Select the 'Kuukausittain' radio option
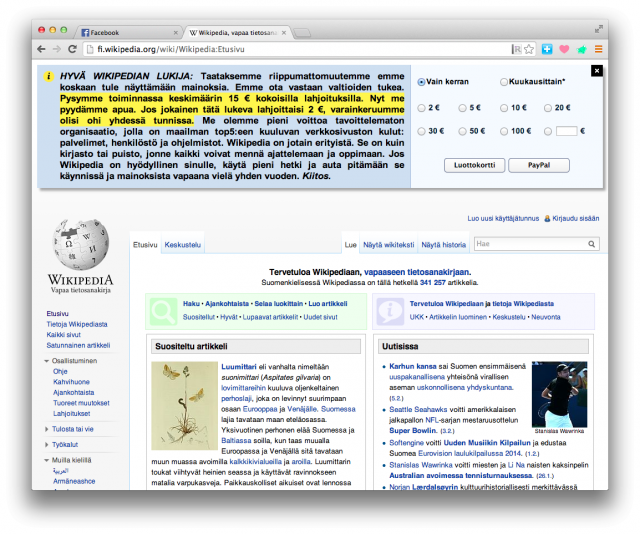 click(504, 82)
